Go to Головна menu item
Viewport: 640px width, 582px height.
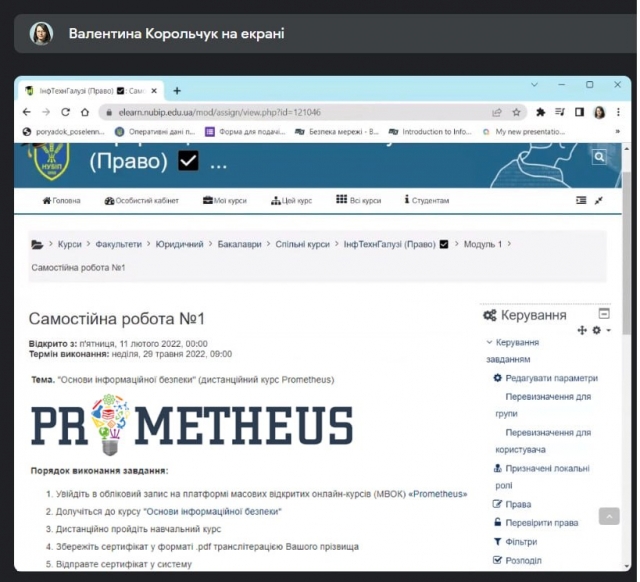tap(62, 200)
